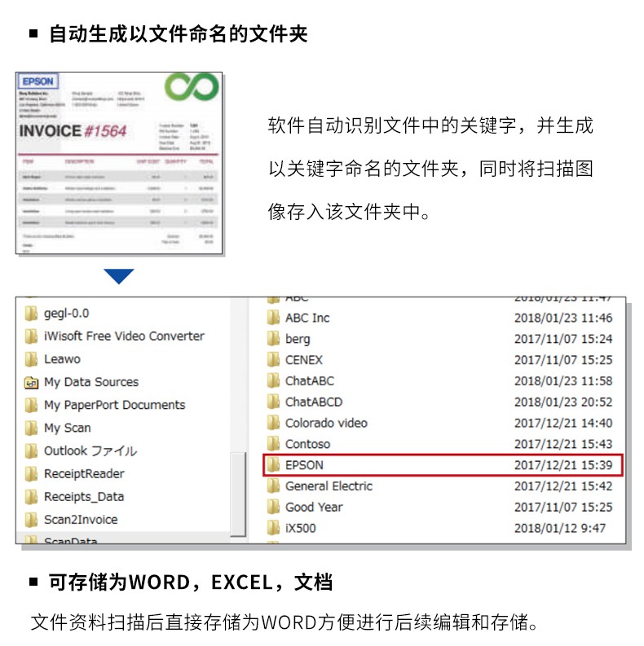Click the ChatABCD folder icon
The image size is (644, 646).
click(273, 402)
